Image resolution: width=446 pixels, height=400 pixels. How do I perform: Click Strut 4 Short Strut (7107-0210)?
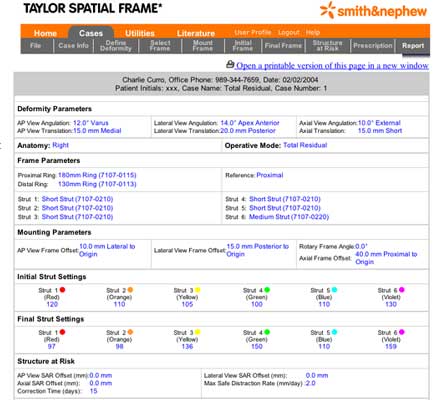(285, 199)
